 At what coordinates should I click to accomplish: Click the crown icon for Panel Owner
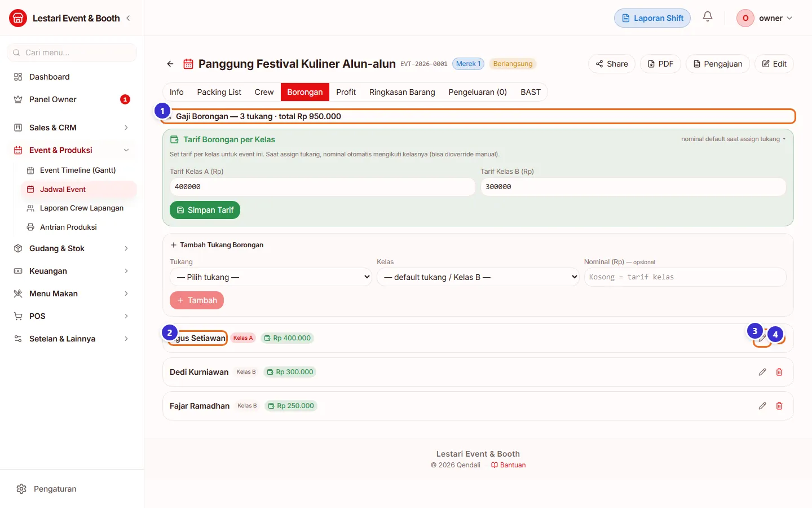click(18, 99)
